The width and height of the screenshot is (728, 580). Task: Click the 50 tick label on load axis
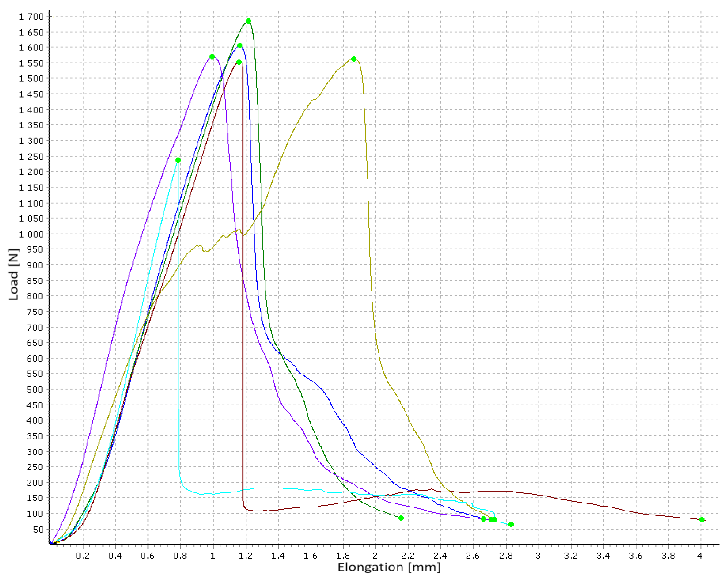(x=39, y=530)
